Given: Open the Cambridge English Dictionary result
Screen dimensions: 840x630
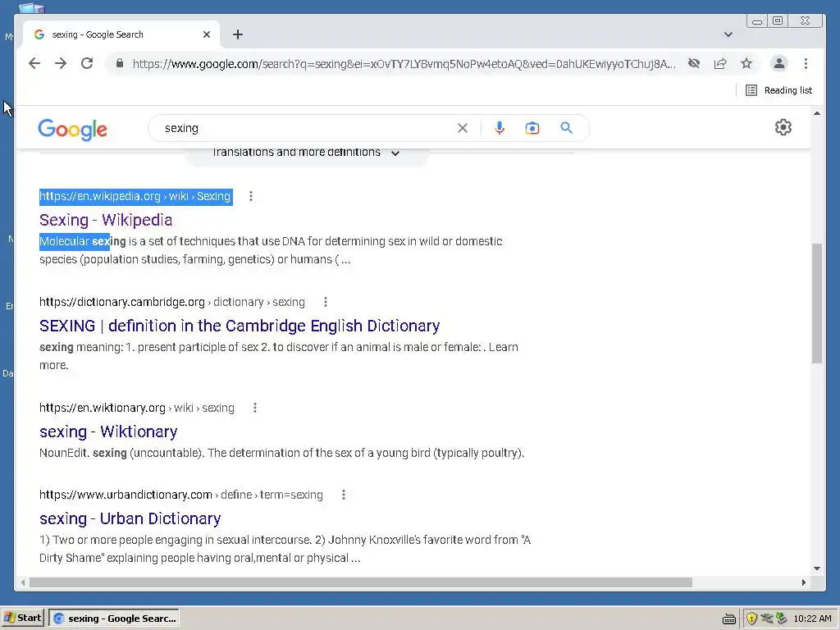Looking at the screenshot, I should [240, 326].
